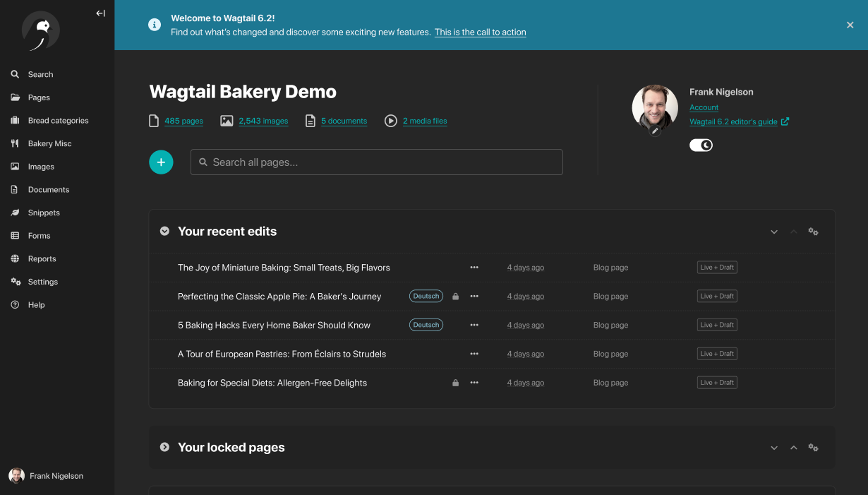Image resolution: width=868 pixels, height=495 pixels.
Task: Expand the 'Your locked pages' panel
Action: pos(164,447)
